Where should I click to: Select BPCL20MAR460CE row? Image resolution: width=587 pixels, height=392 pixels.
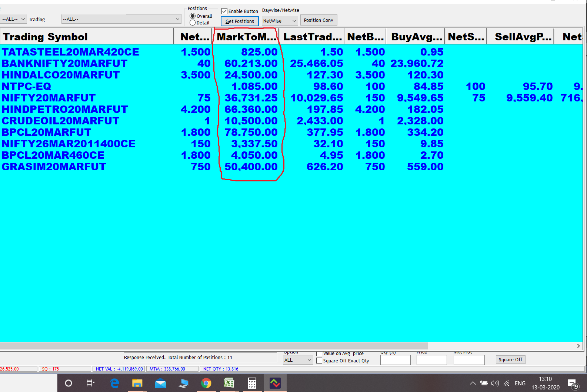click(291, 155)
